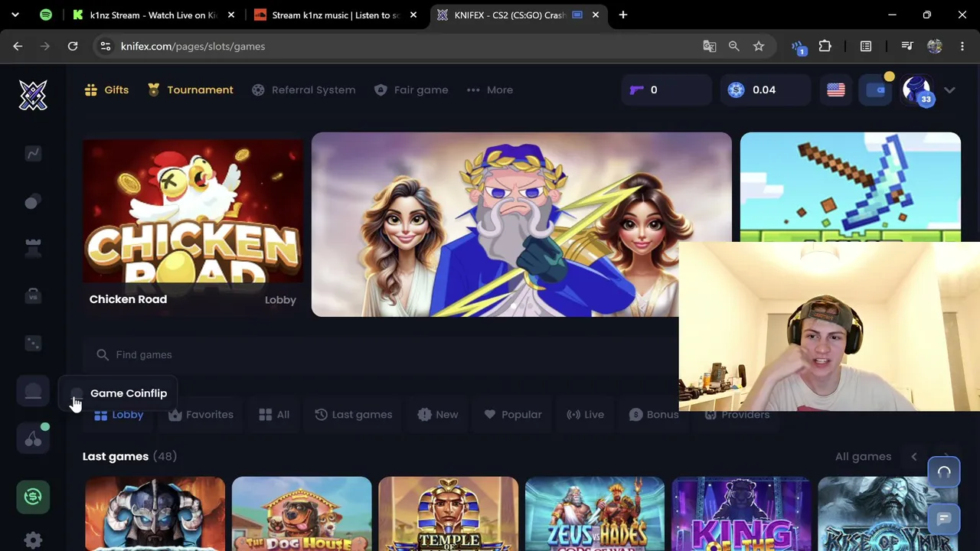Viewport: 980px width, 551px height.
Task: Select the Bonus category tab
Action: click(x=654, y=415)
